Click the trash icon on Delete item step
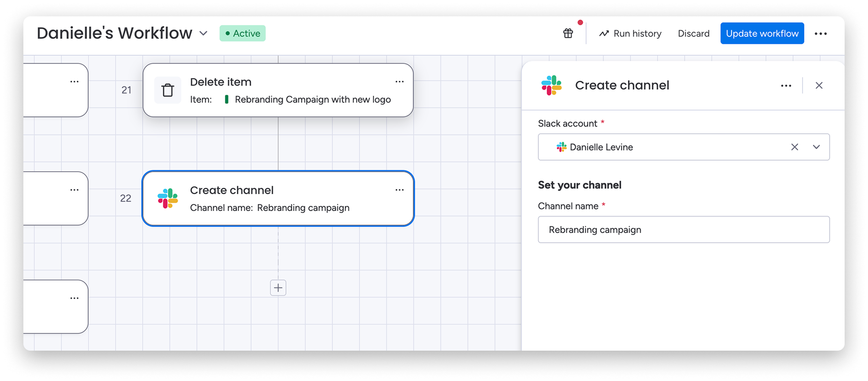 [x=168, y=90]
